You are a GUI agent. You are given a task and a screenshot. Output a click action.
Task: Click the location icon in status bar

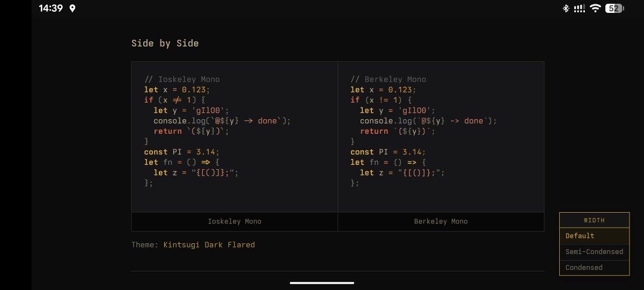[x=72, y=9]
